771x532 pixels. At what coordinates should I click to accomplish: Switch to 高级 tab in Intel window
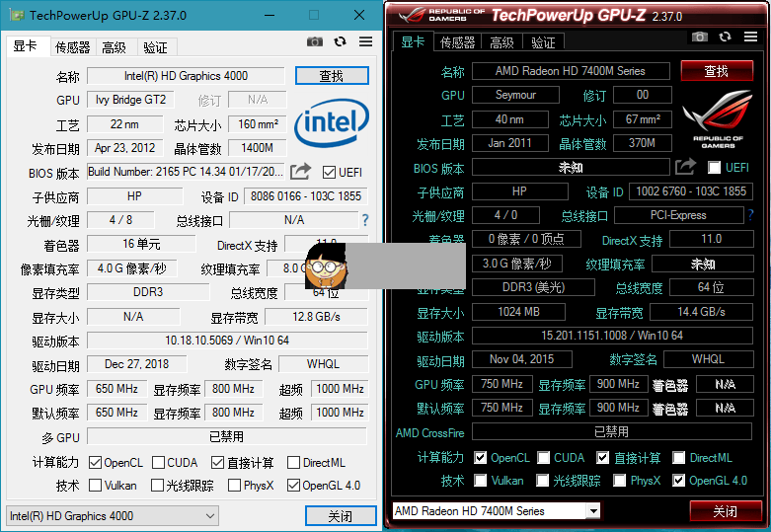pyautogui.click(x=115, y=47)
